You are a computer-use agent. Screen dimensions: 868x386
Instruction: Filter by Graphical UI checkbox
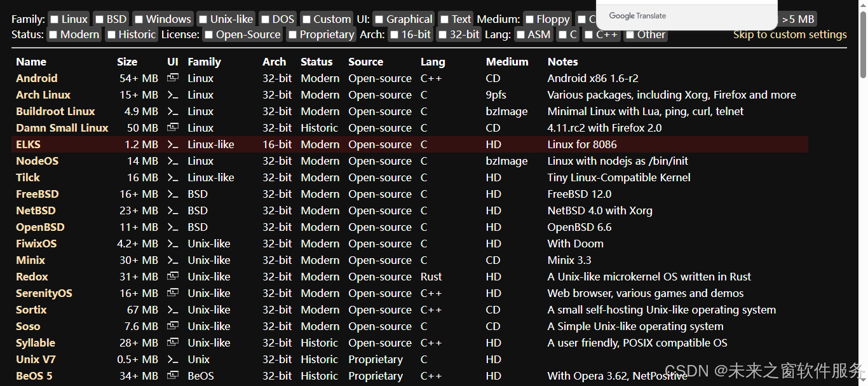(x=379, y=20)
